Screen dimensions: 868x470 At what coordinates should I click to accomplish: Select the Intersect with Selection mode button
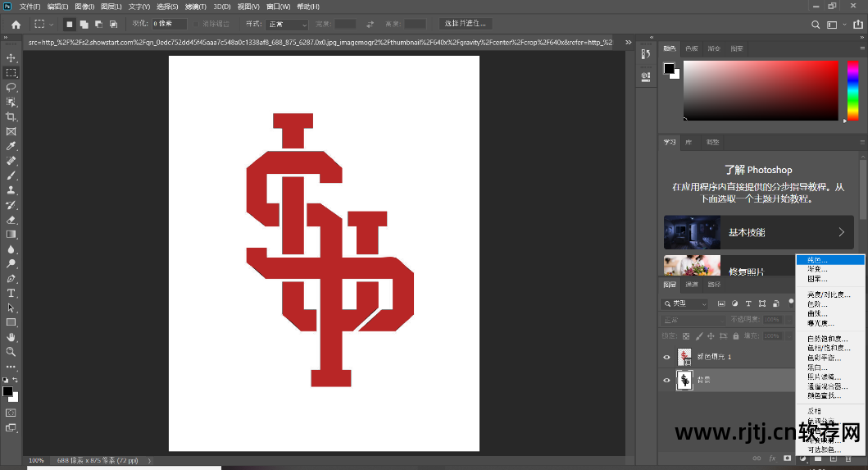(x=113, y=25)
